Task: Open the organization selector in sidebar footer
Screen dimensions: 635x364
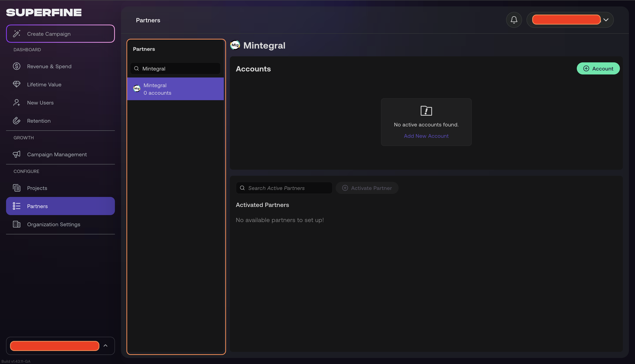Action: pyautogui.click(x=60, y=345)
